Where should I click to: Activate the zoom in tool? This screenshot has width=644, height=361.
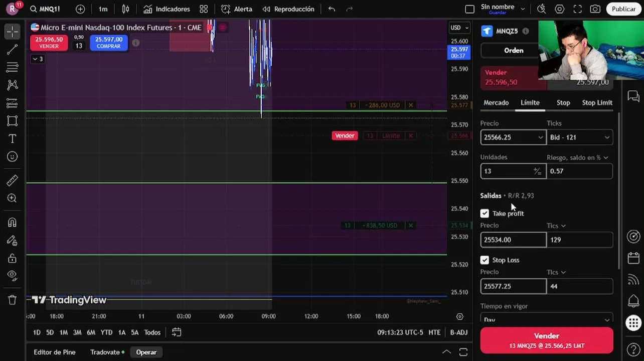point(13,199)
